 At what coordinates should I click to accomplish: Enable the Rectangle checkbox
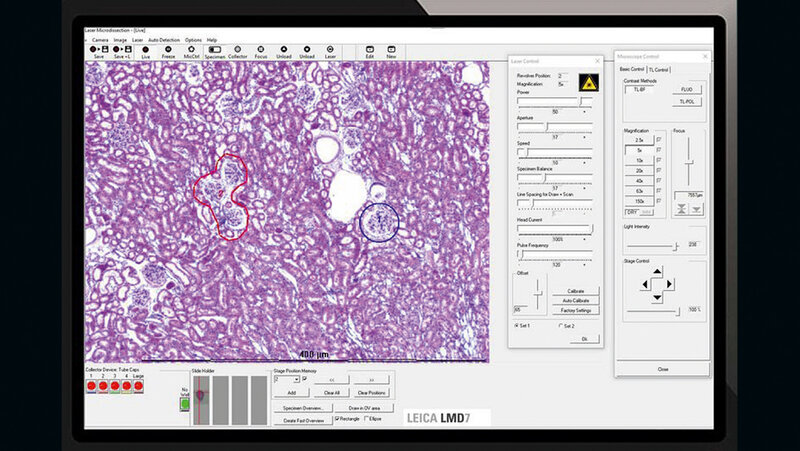pos(336,418)
